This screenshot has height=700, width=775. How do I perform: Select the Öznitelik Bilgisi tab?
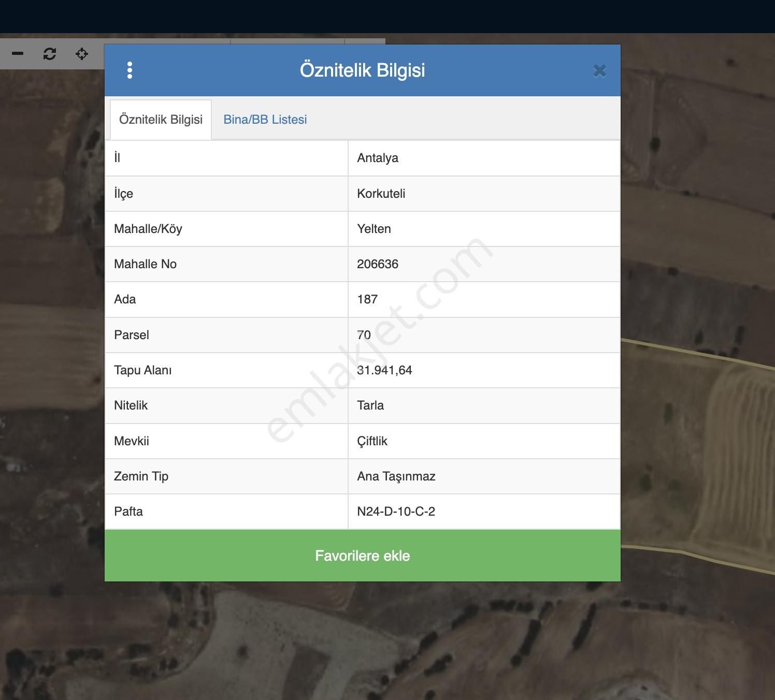pos(161,120)
